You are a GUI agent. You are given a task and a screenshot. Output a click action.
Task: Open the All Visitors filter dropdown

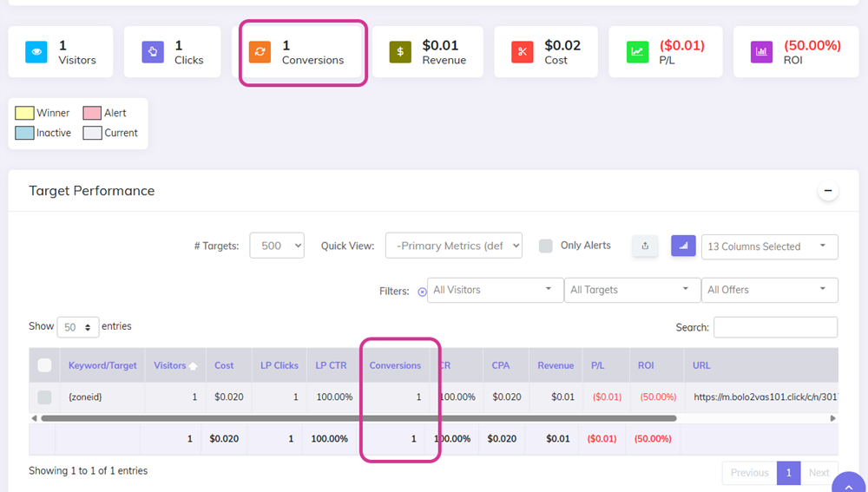(495, 290)
